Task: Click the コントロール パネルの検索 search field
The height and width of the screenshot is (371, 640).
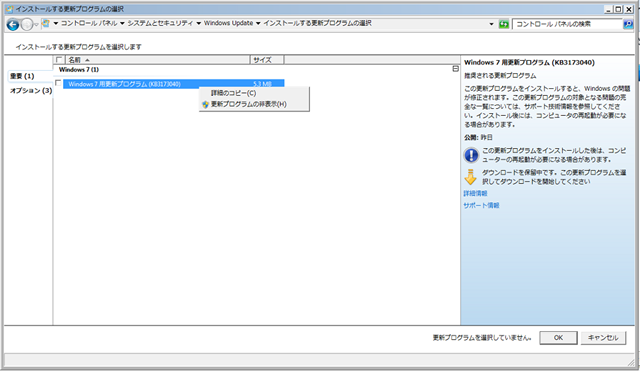Action: (567, 24)
